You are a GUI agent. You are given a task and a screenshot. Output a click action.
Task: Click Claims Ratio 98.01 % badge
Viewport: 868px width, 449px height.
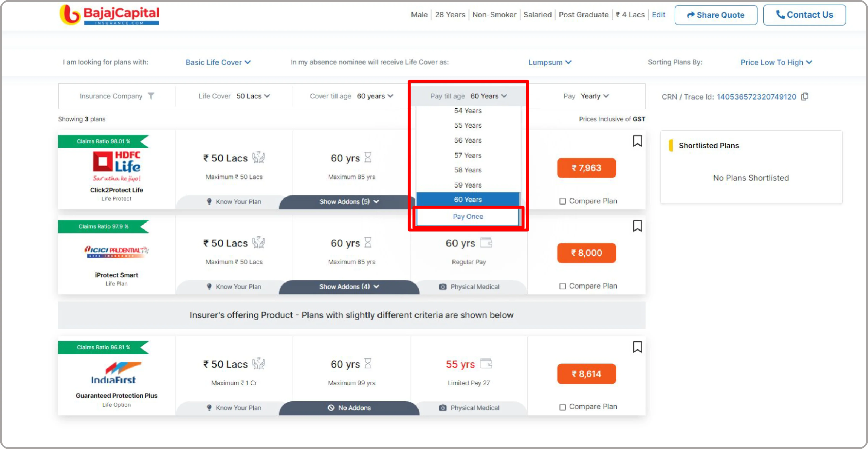coord(103,141)
